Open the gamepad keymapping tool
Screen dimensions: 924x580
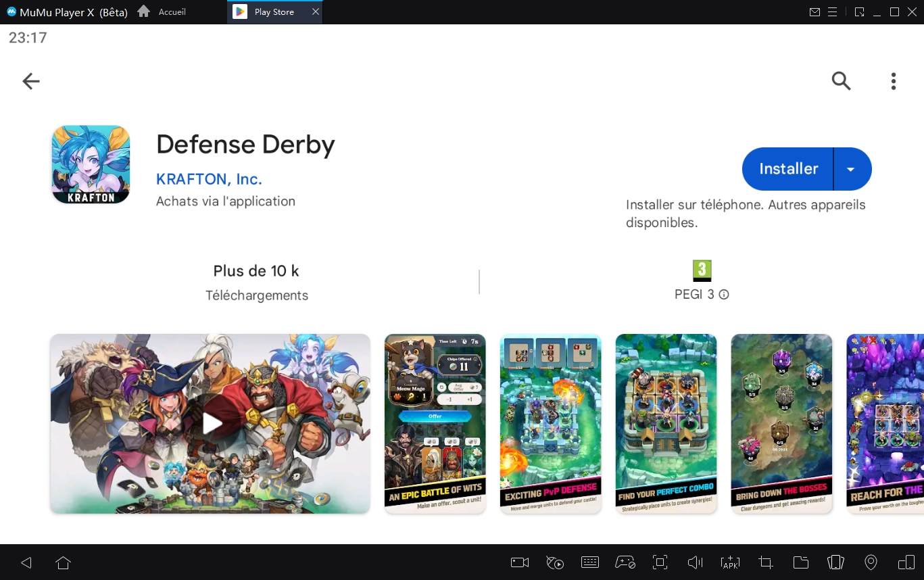tap(625, 562)
